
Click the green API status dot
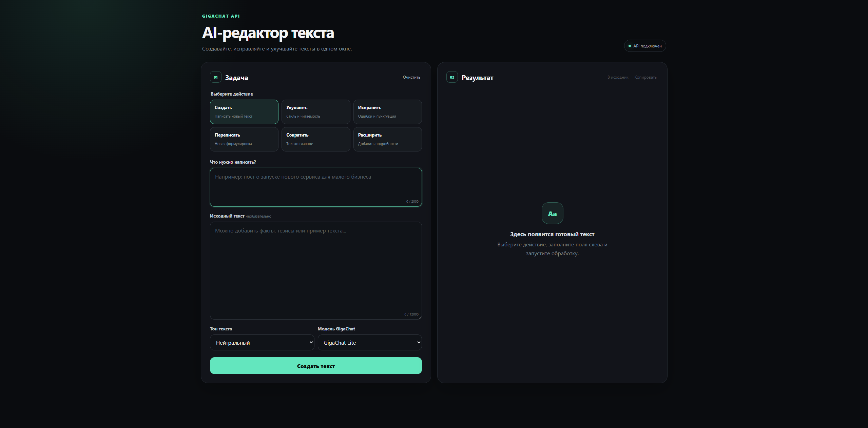pos(630,46)
